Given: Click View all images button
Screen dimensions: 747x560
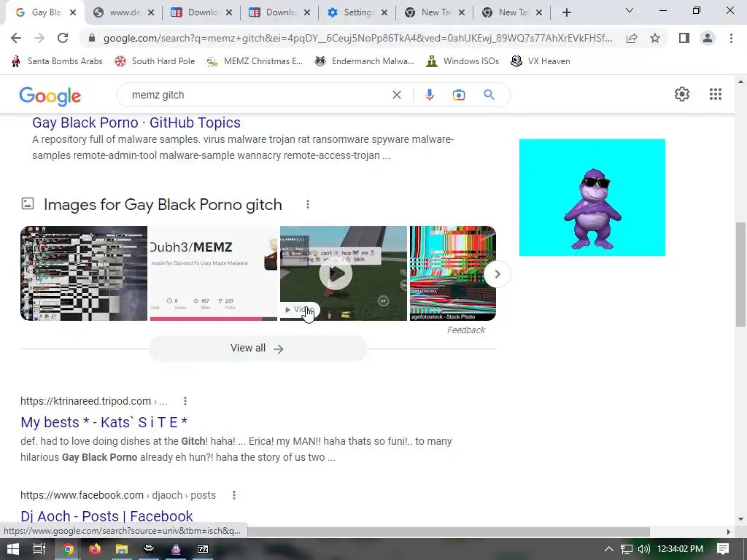Looking at the screenshot, I should tap(258, 349).
